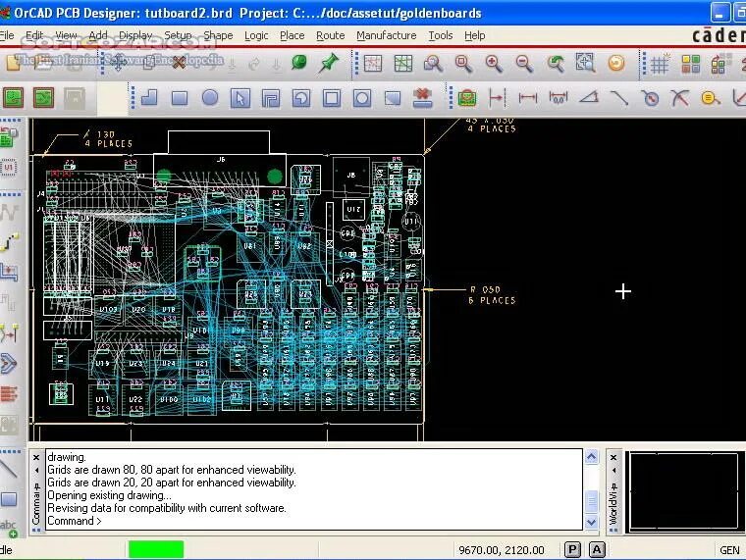This screenshot has width=746, height=560.
Task: Open the Dimension Environment icon
Action: tap(467, 98)
